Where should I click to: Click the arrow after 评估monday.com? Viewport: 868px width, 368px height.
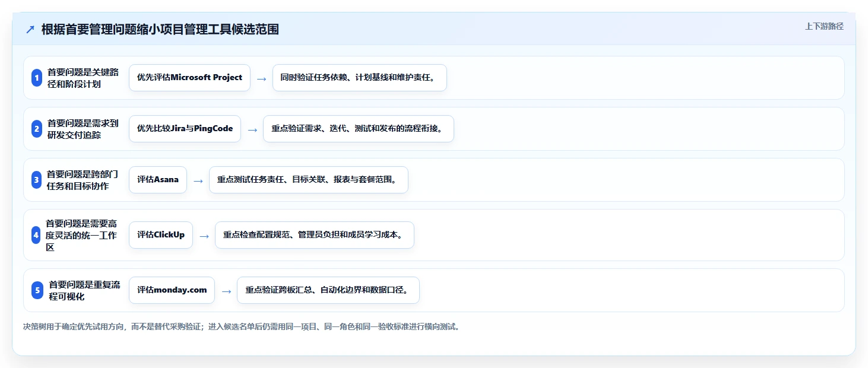226,291
